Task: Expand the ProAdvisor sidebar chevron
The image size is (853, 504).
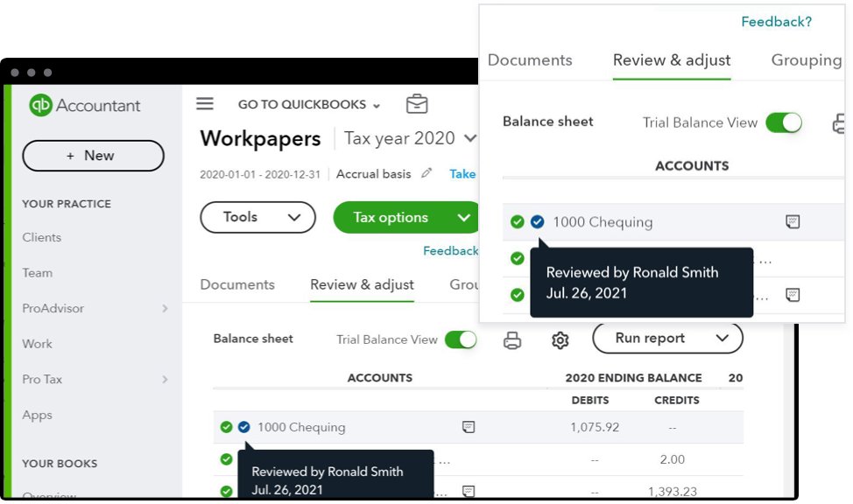Action: 165,308
